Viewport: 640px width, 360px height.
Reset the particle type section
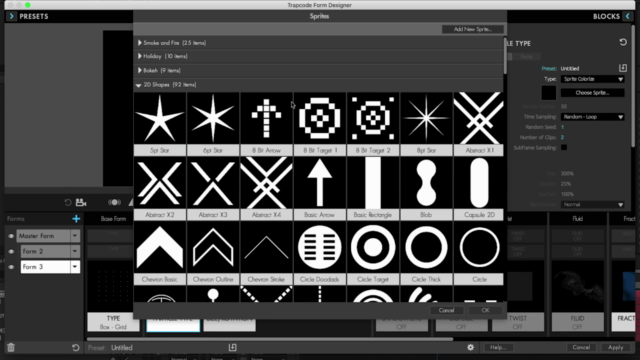pos(623,42)
